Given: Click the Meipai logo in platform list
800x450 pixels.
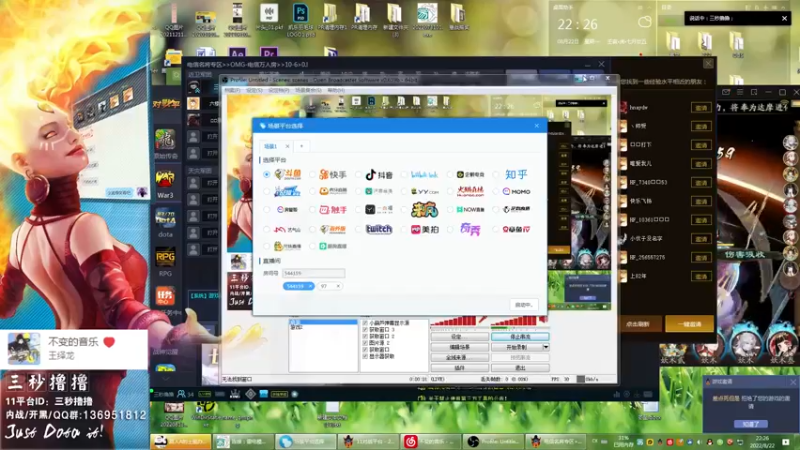Looking at the screenshot, I should [x=424, y=230].
